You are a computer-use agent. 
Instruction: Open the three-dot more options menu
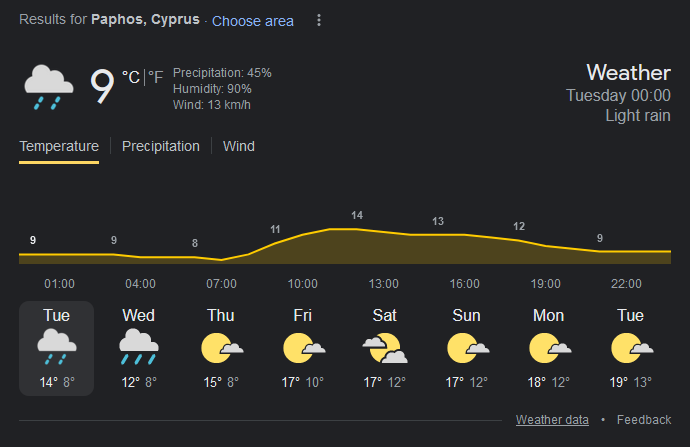pyautogui.click(x=319, y=20)
